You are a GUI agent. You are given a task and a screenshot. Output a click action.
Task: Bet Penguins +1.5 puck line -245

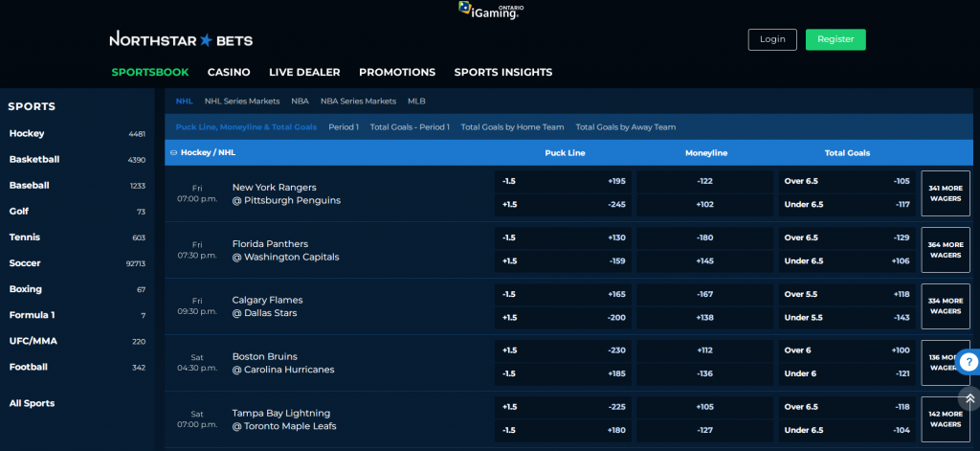pyautogui.click(x=563, y=205)
